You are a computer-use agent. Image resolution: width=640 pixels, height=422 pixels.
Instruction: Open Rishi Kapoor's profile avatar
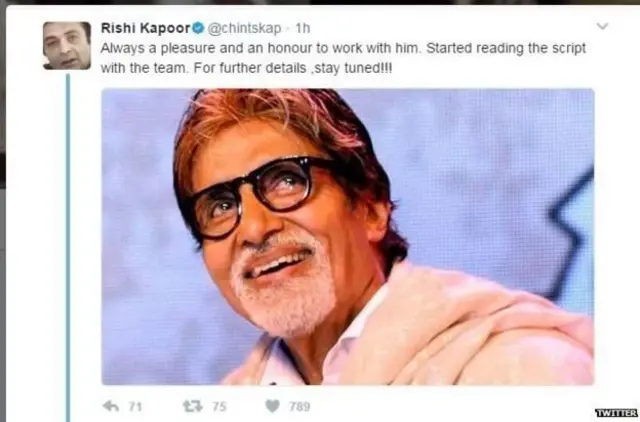coord(67,45)
